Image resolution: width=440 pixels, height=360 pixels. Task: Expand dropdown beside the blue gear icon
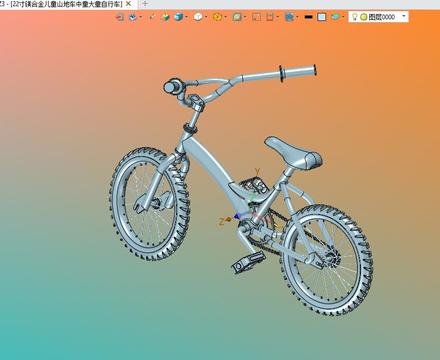[297, 17]
